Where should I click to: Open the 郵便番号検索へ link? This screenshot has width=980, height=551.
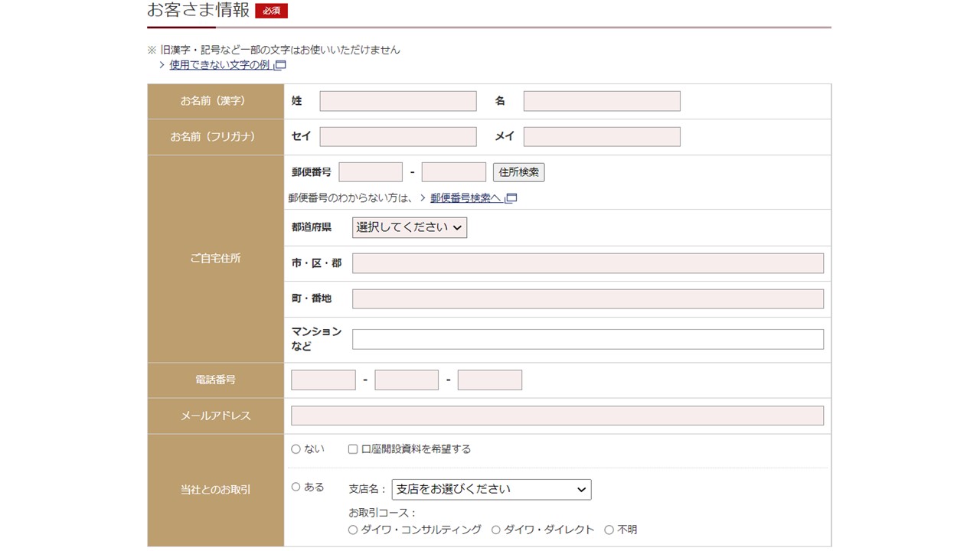pos(466,198)
